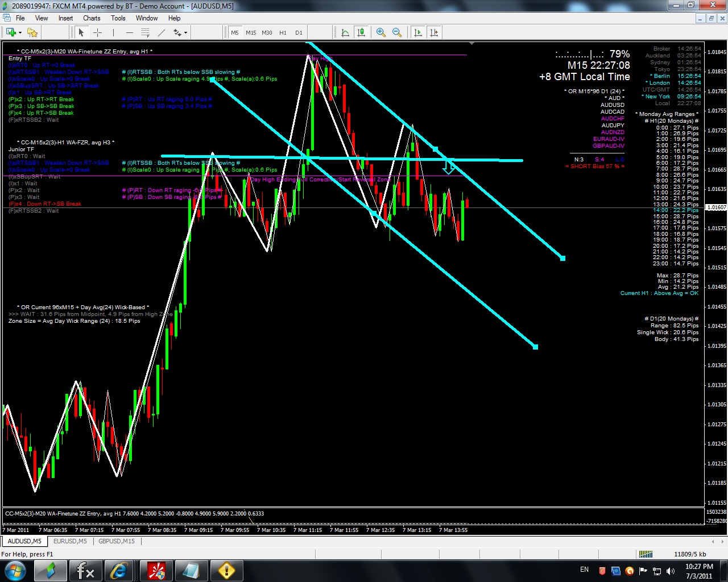This screenshot has width=728, height=582.
Task: Switch chart to M30 timeframe
Action: (267, 32)
